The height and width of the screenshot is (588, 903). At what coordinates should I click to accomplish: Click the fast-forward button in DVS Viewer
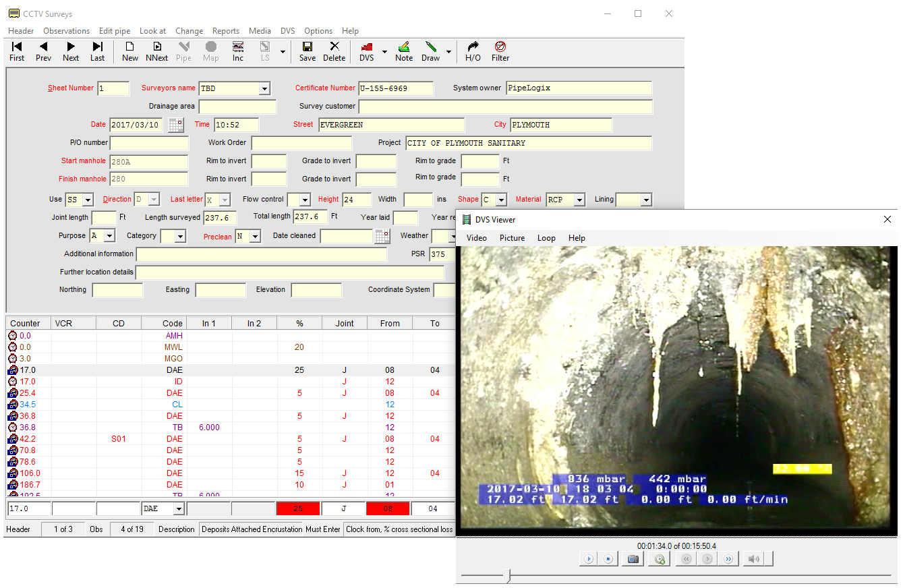point(728,559)
